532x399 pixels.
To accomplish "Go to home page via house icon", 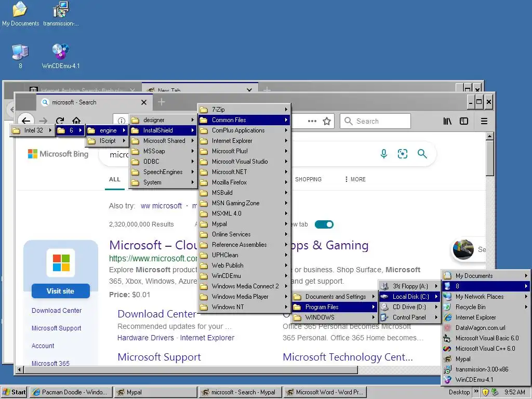I will point(76,121).
